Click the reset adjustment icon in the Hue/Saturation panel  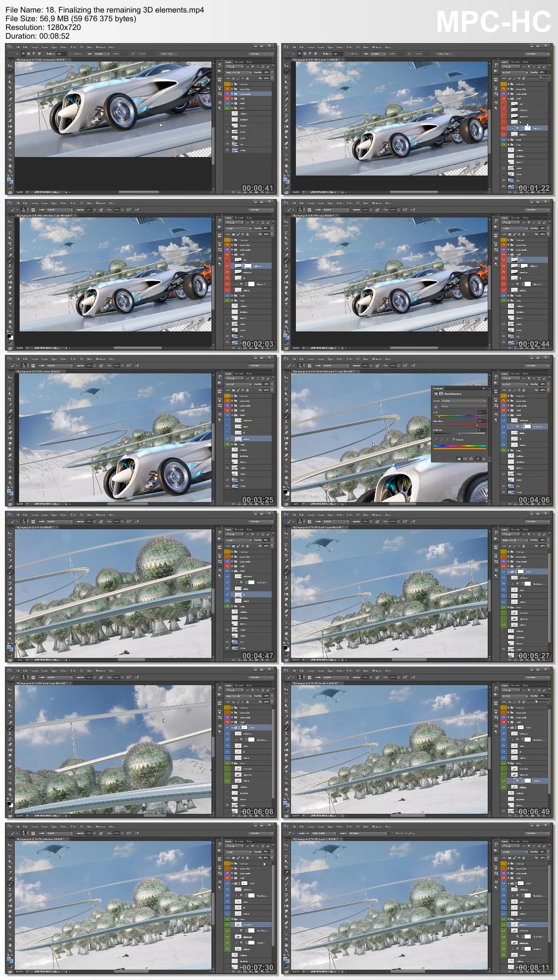(x=471, y=459)
